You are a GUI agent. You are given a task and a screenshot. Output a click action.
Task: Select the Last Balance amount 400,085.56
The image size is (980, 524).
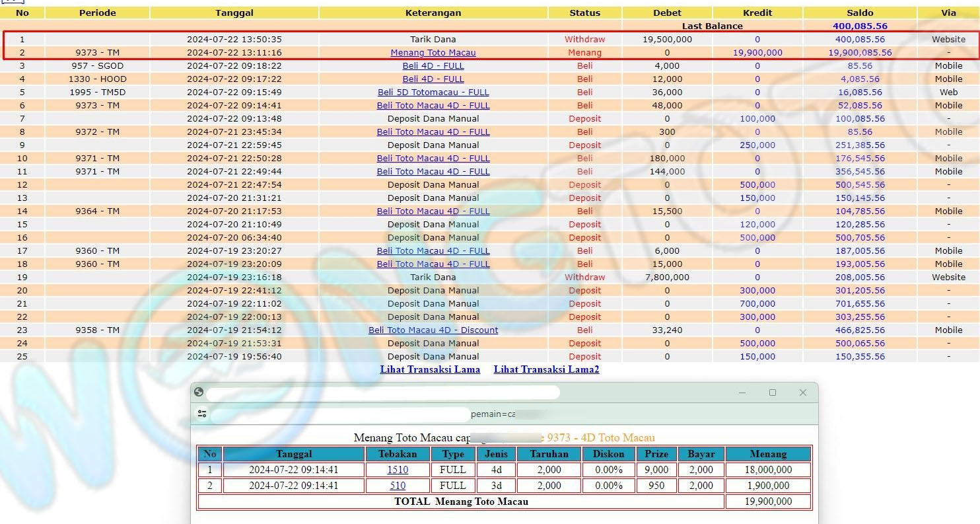coord(860,26)
